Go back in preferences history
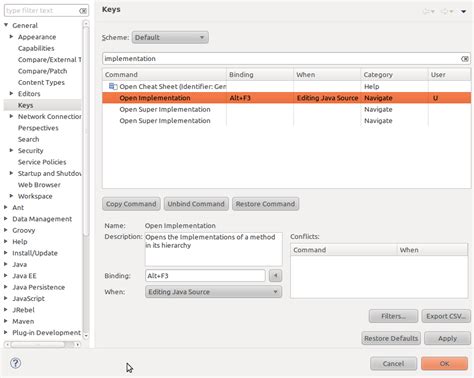 (429, 11)
